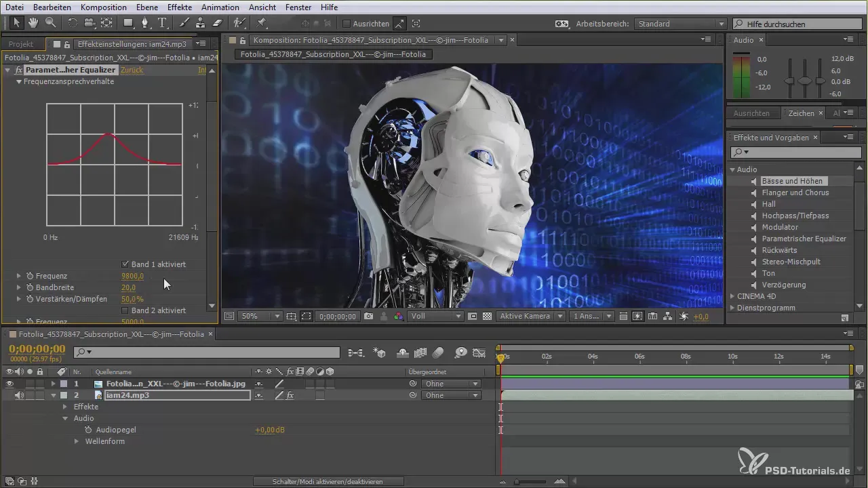Select the Hand tool
This screenshot has width=868, height=488.
tap(33, 23)
